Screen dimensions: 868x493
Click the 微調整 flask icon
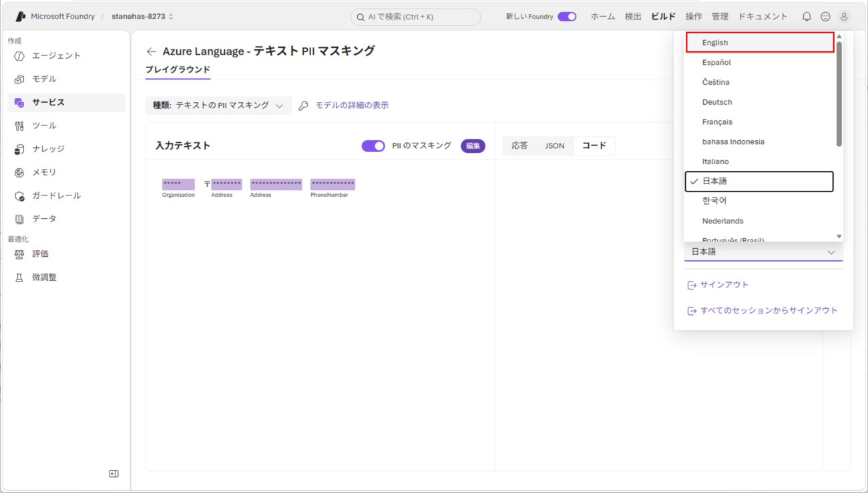point(19,278)
